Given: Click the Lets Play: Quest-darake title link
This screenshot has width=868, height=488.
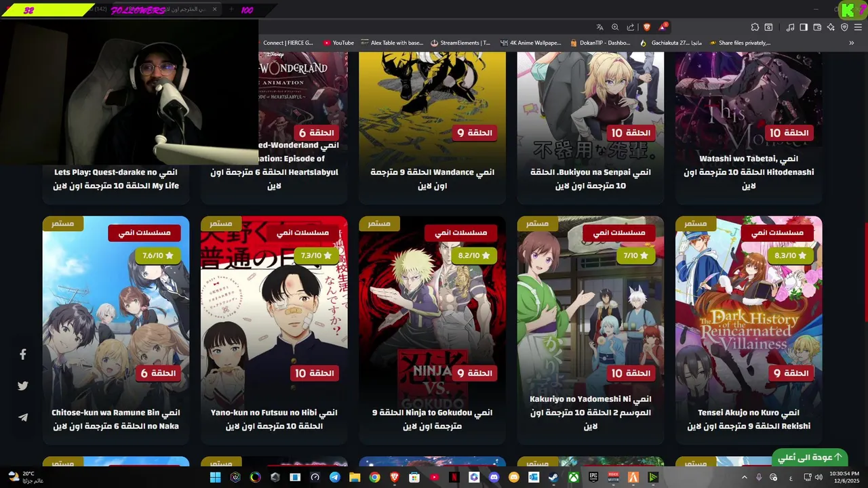Looking at the screenshot, I should click(116, 179).
